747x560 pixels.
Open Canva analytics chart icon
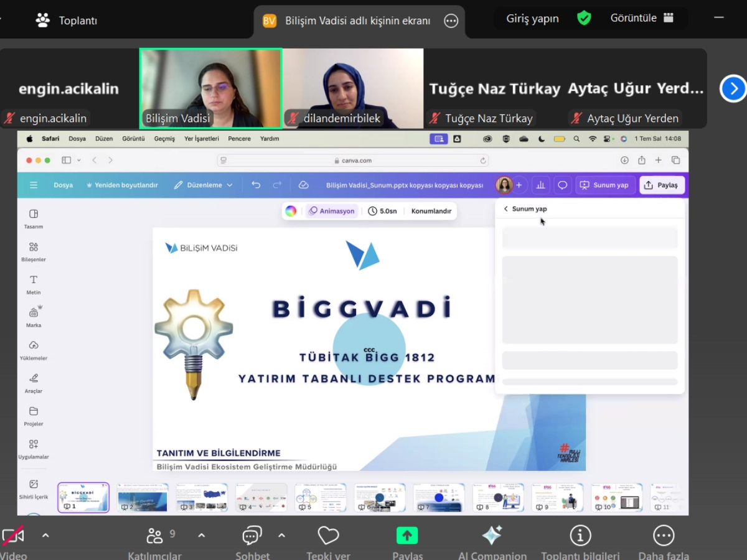[540, 185]
